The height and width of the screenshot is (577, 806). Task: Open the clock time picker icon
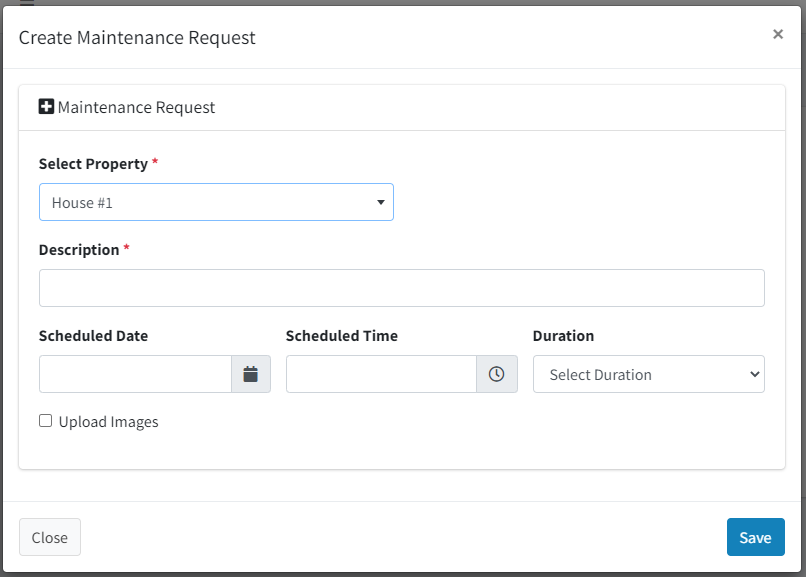coord(497,374)
